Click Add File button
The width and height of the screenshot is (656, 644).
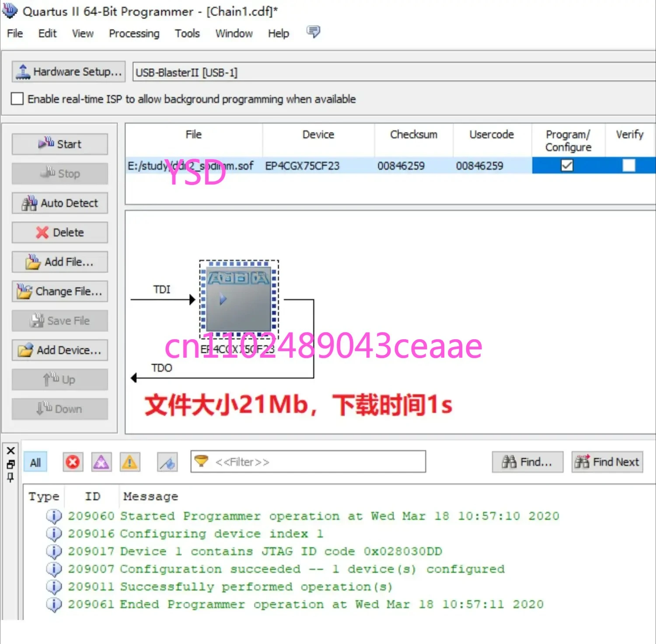[60, 262]
